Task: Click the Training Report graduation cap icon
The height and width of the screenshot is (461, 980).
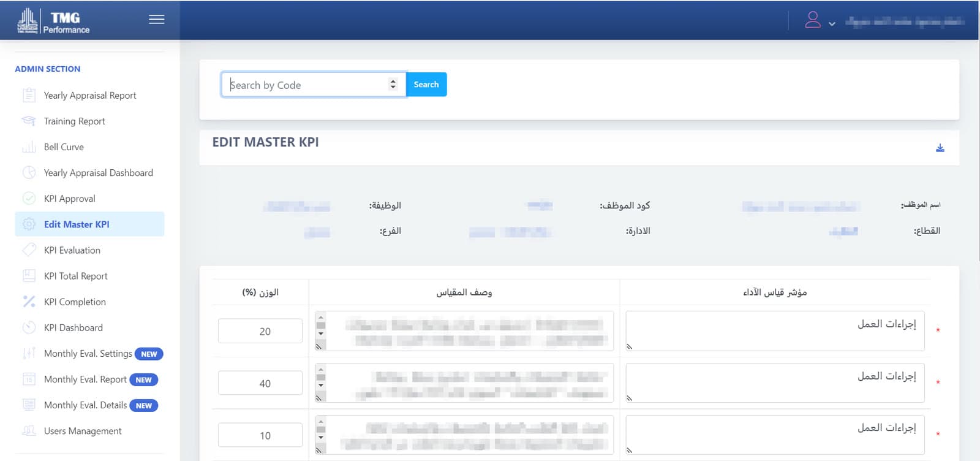Action: [29, 121]
